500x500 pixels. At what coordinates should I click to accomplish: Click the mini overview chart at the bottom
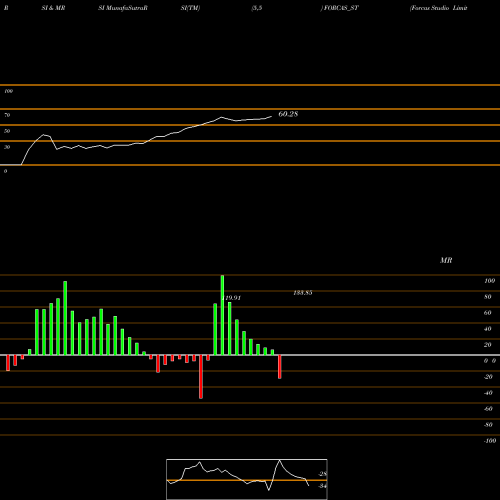click(247, 479)
